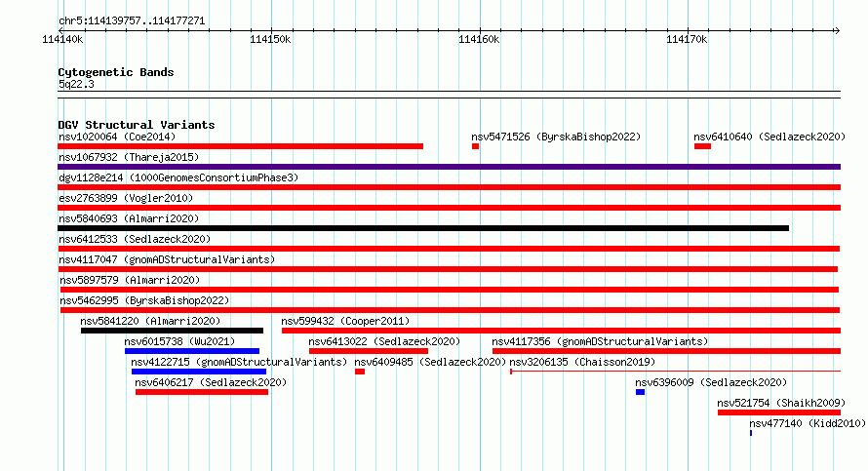Viewport: 868px width, 471px height.
Task: Click the short black nsv5841220 bar
Action: point(173,331)
